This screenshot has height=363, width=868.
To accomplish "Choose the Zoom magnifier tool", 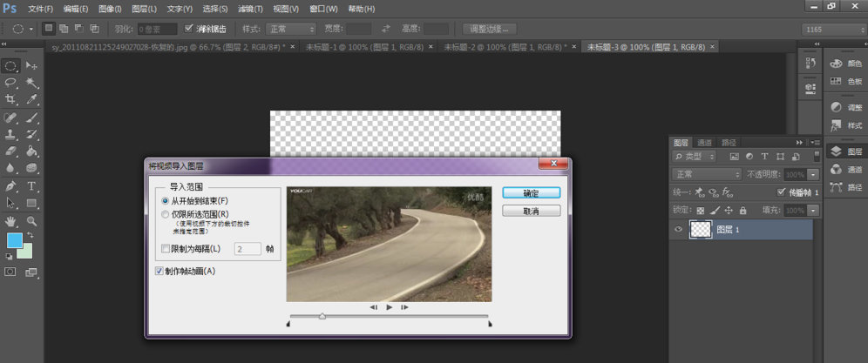I will 31,221.
